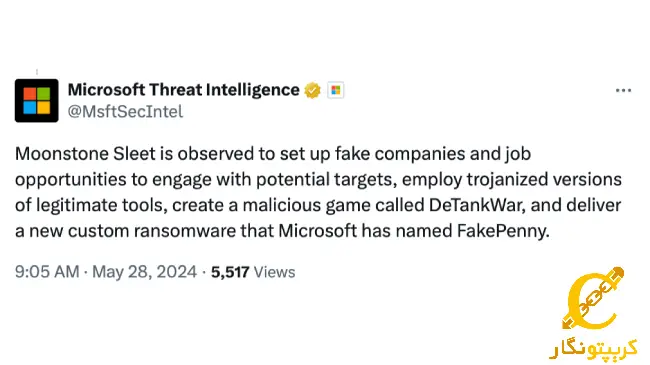Click the Persian کریپتونگار watermark text
This screenshot has height=365, width=650.
pos(594,349)
